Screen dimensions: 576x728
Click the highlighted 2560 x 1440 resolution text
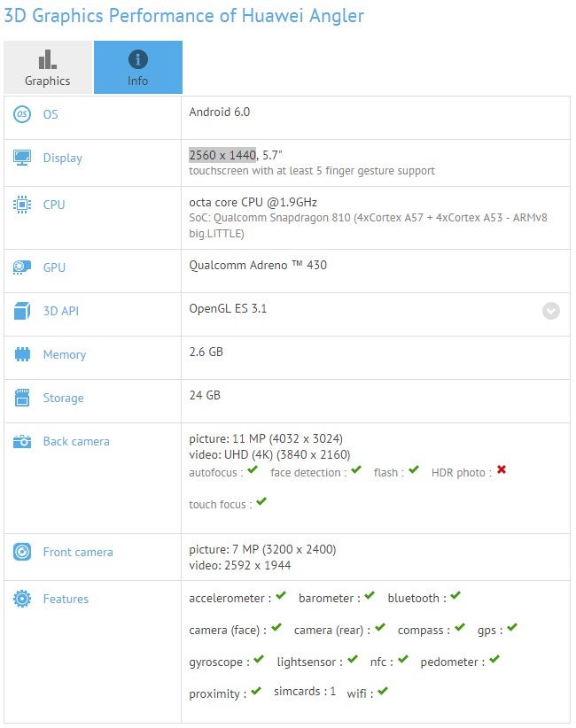click(222, 155)
